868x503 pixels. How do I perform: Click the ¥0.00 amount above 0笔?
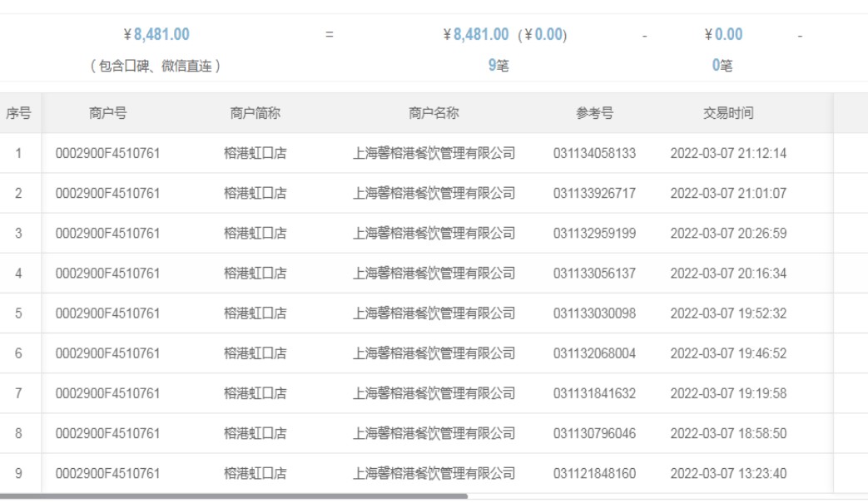pos(723,35)
